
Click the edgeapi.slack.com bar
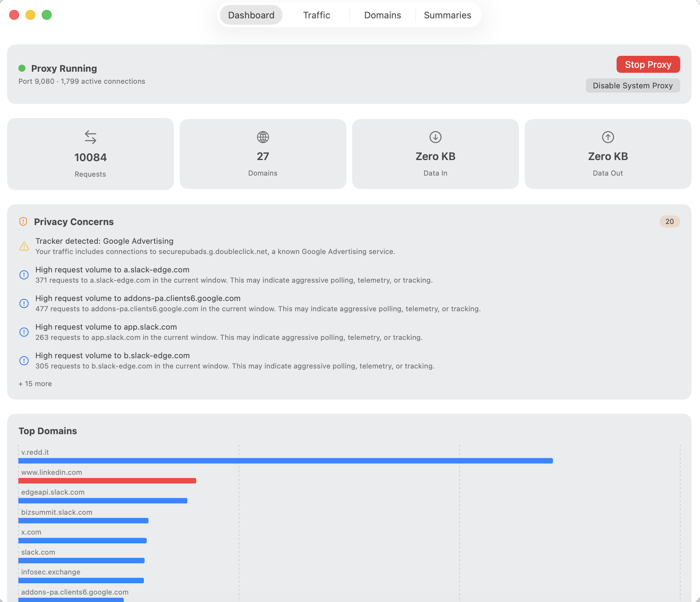pyautogui.click(x=103, y=501)
